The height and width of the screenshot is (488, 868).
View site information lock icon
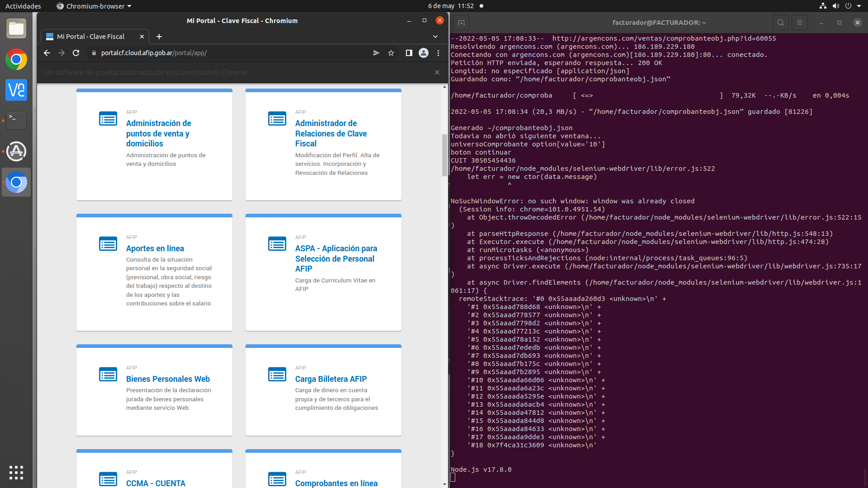tap(94, 53)
